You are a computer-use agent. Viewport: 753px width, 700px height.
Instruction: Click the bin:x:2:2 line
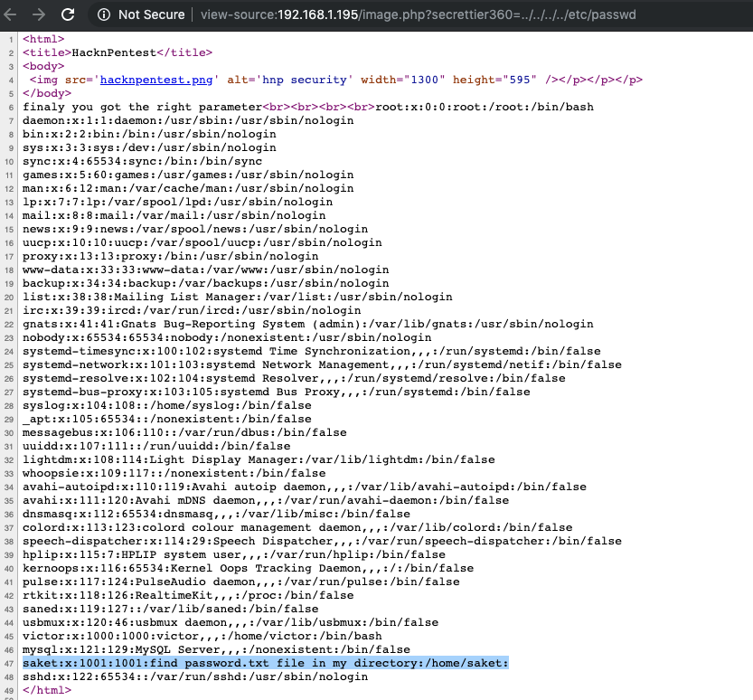pos(149,134)
